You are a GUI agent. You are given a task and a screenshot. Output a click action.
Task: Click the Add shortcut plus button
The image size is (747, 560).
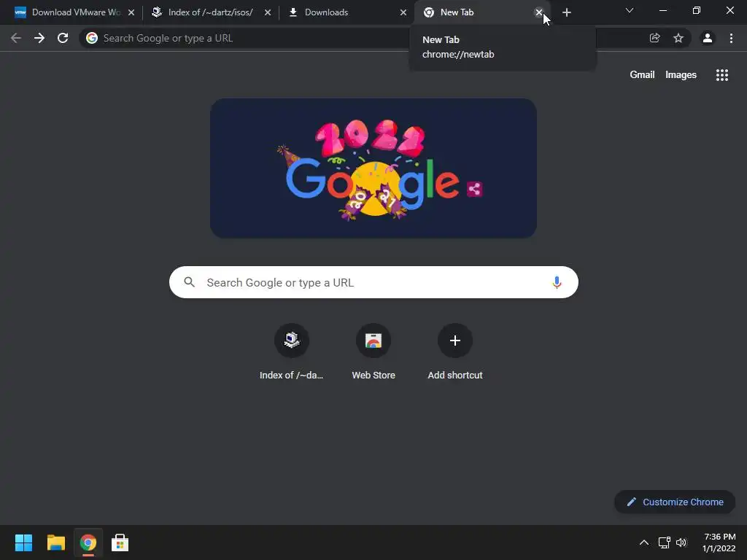pos(455,341)
